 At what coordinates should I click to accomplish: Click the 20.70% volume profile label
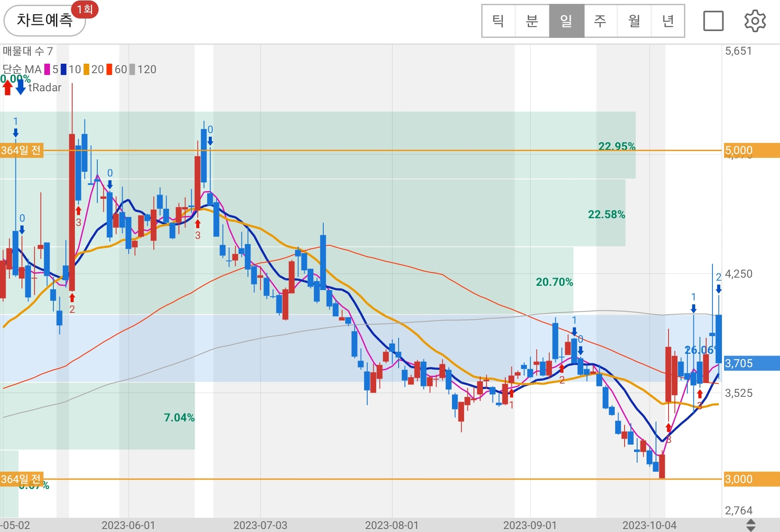pyautogui.click(x=554, y=282)
